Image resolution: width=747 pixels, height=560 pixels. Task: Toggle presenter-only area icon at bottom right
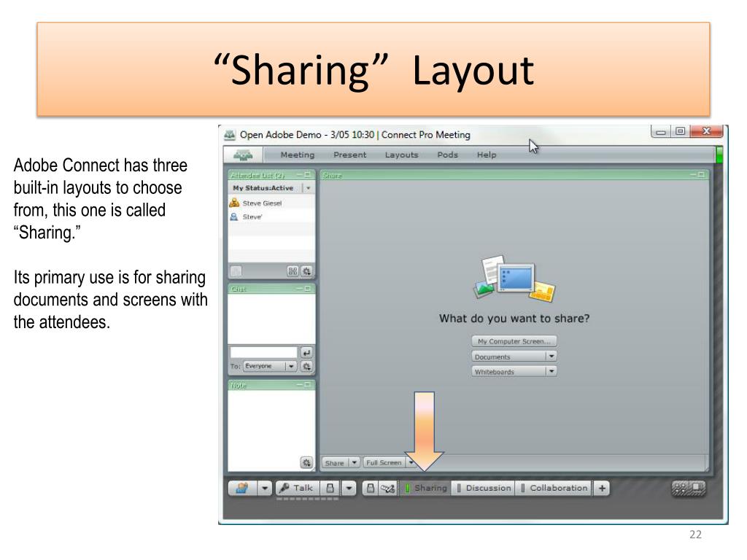[x=689, y=488]
